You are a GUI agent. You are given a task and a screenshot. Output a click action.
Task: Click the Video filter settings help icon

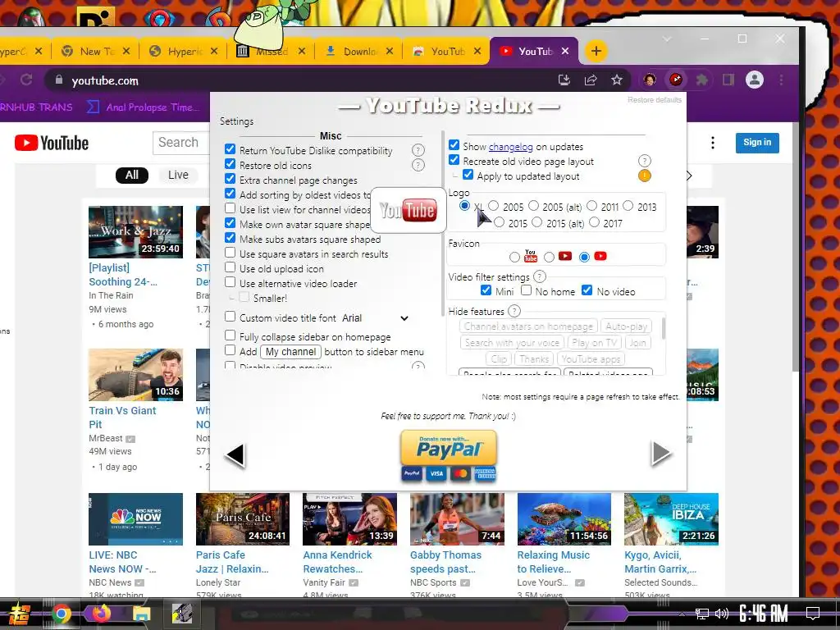point(540,276)
